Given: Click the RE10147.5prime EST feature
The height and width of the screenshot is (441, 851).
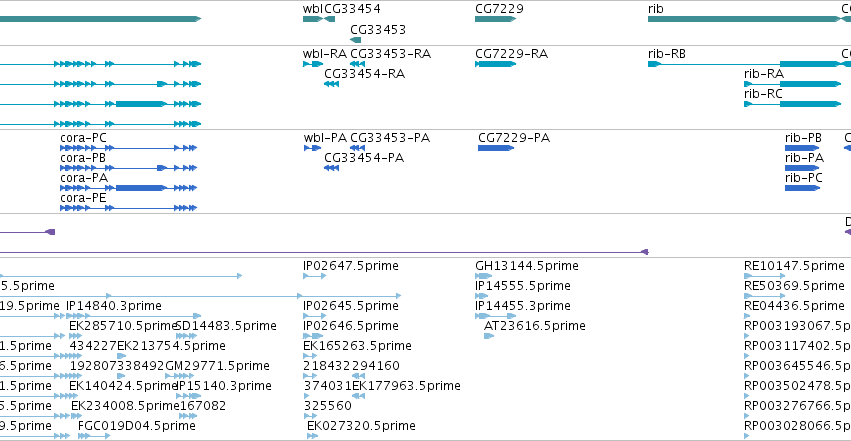Looking at the screenshot, I should 764,276.
